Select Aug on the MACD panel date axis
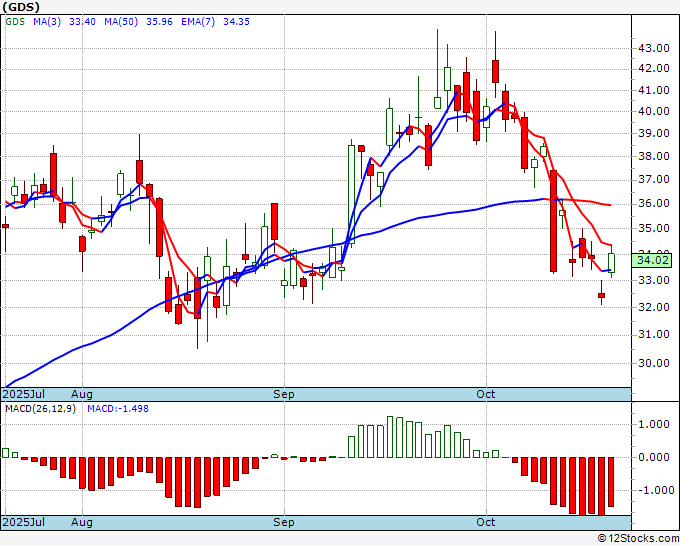The width and height of the screenshot is (680, 546). coord(82,522)
